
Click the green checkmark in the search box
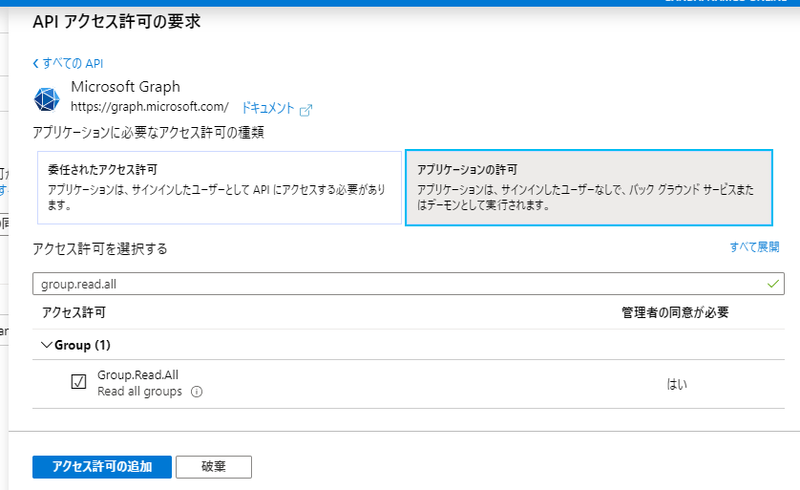click(x=773, y=284)
